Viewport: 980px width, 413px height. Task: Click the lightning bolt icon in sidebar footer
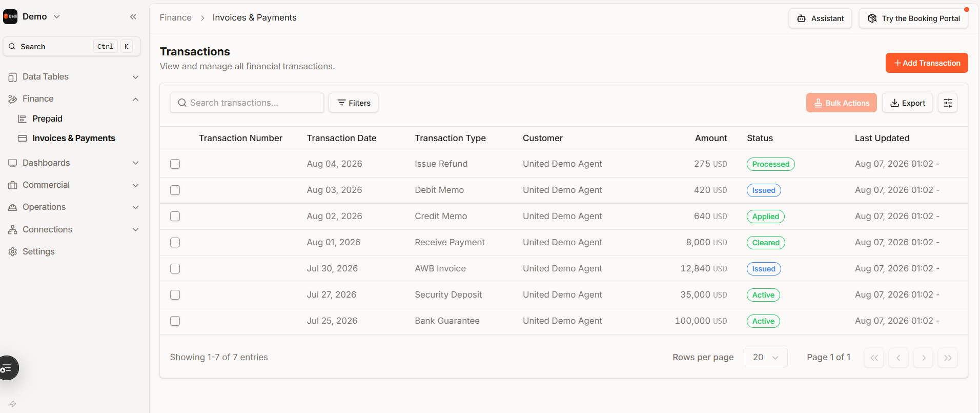pos(13,404)
